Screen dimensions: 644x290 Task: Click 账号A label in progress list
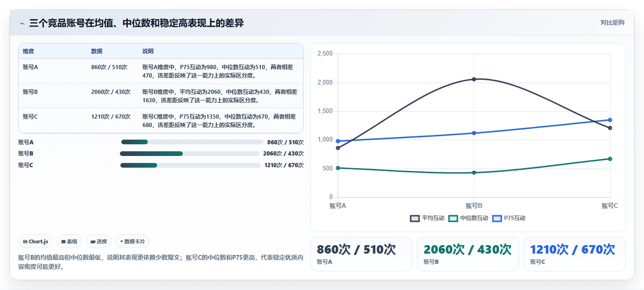[x=26, y=142]
